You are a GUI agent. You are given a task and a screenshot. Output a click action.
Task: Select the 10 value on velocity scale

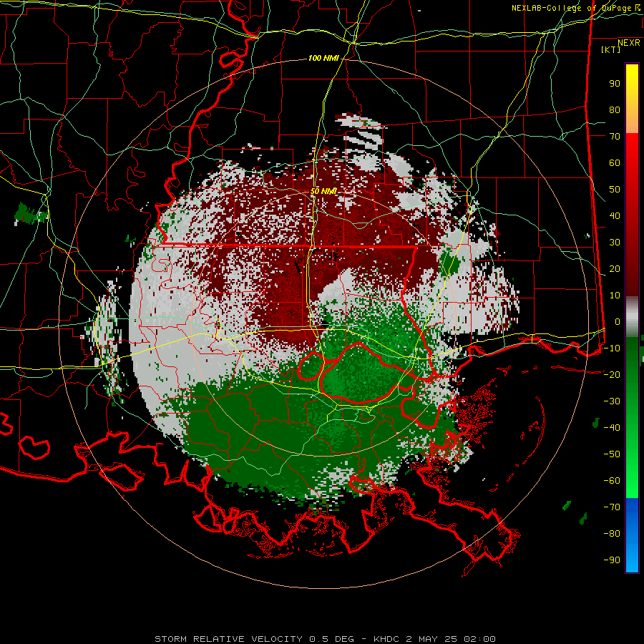615,296
